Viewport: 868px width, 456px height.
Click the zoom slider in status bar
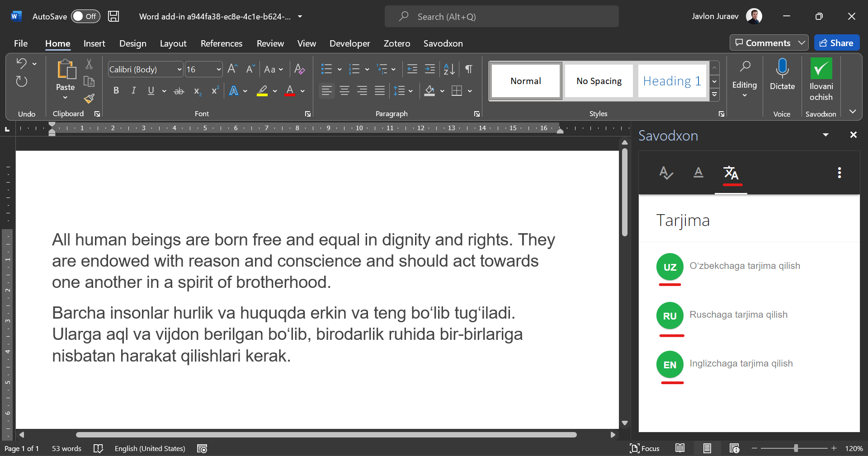pyautogui.click(x=795, y=448)
